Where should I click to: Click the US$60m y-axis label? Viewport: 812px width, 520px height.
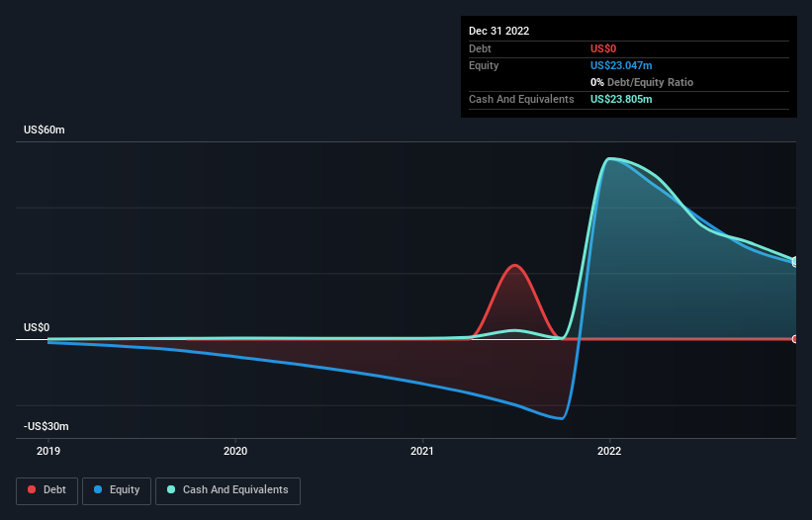[x=45, y=130]
